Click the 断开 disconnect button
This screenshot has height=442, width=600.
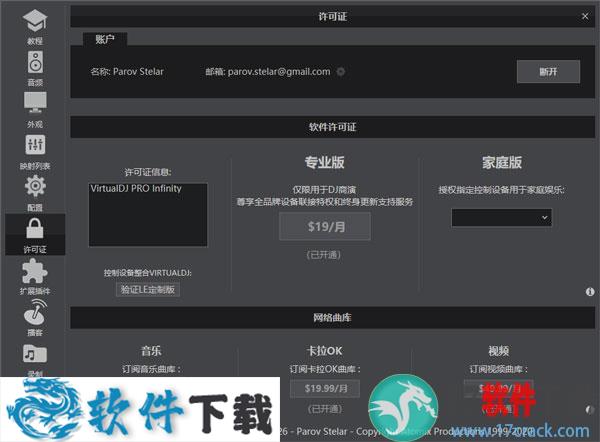tap(548, 72)
